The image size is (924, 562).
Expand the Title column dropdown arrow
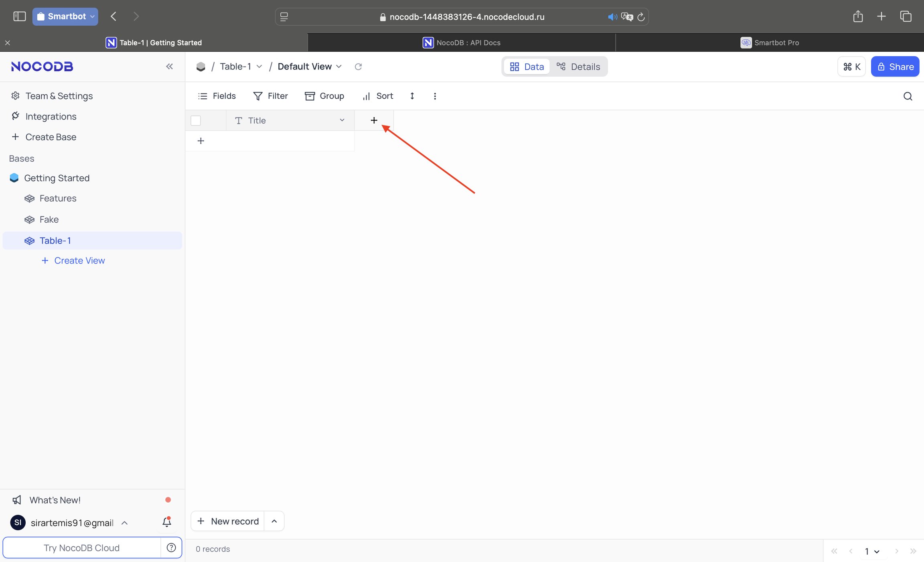tap(342, 120)
